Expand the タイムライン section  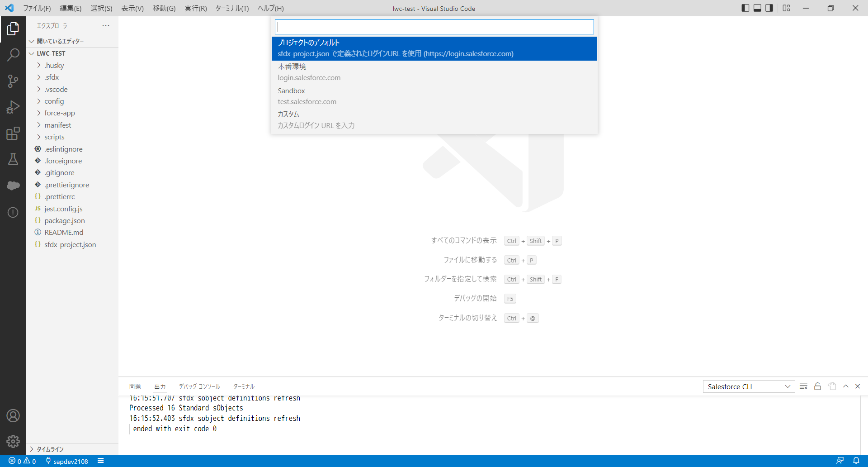[x=72, y=449]
